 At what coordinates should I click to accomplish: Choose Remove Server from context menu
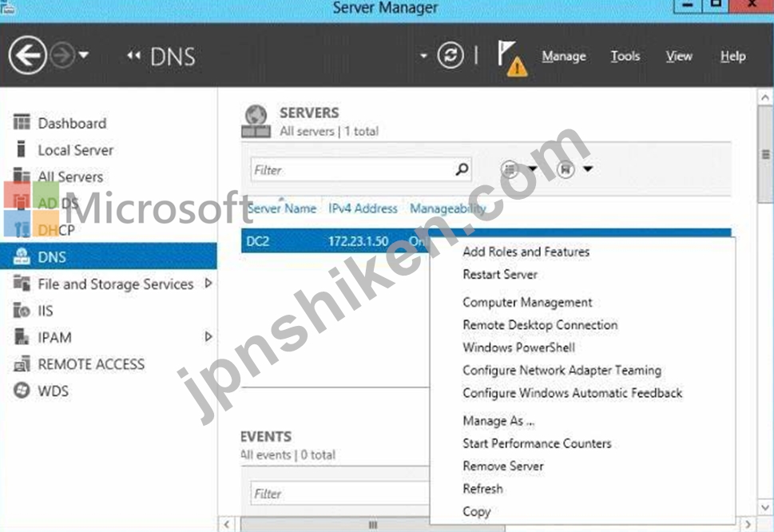tap(503, 466)
